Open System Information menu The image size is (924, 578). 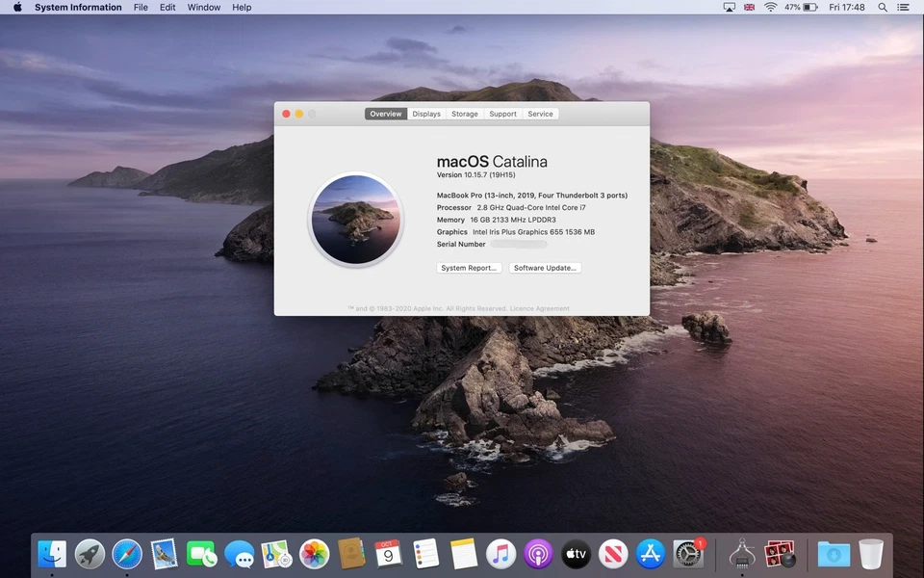coord(78,7)
